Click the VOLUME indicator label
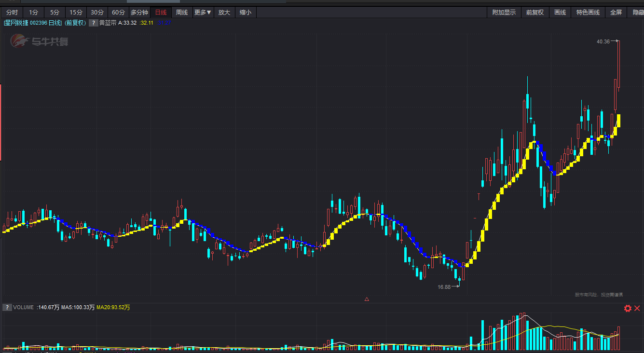The image size is (644, 353). [24, 307]
